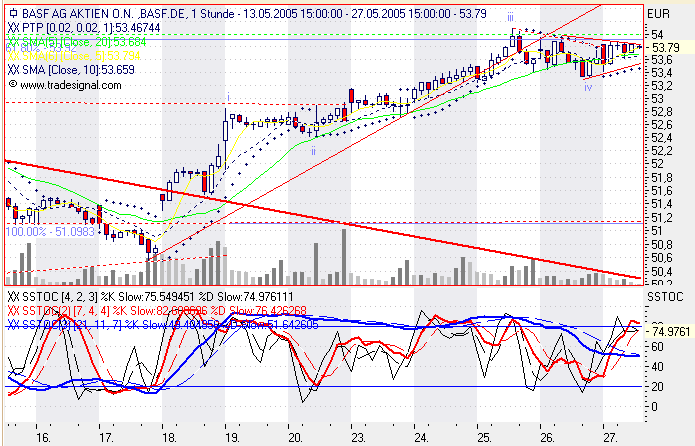Select legend 'SMA(5) [Close, 20]:53.684'
Image resolution: width=695 pixels, height=446 pixels.
84,42
